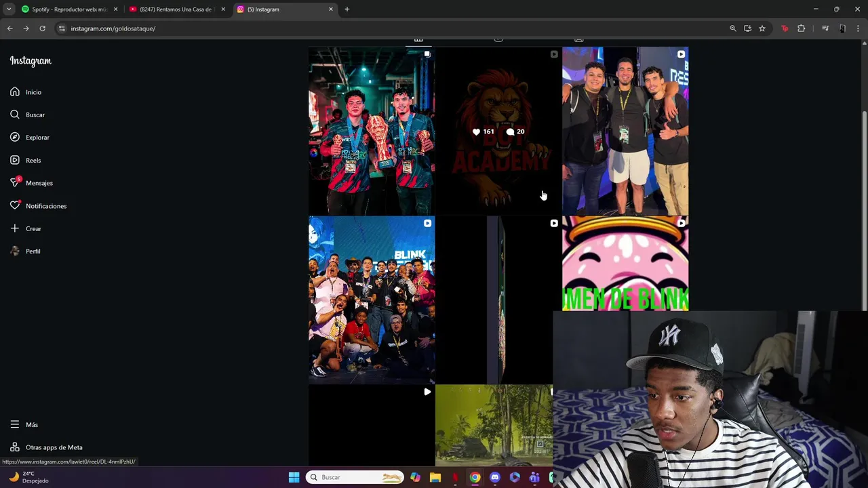The image size is (868, 488).
Task: View site information icon in address bar
Action: tap(62, 28)
